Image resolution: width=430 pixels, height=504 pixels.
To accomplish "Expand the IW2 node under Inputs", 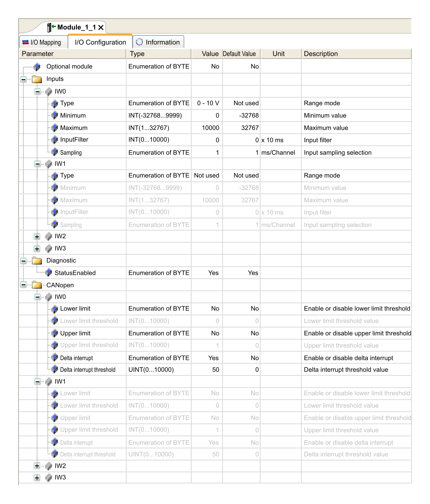I will click(x=37, y=236).
